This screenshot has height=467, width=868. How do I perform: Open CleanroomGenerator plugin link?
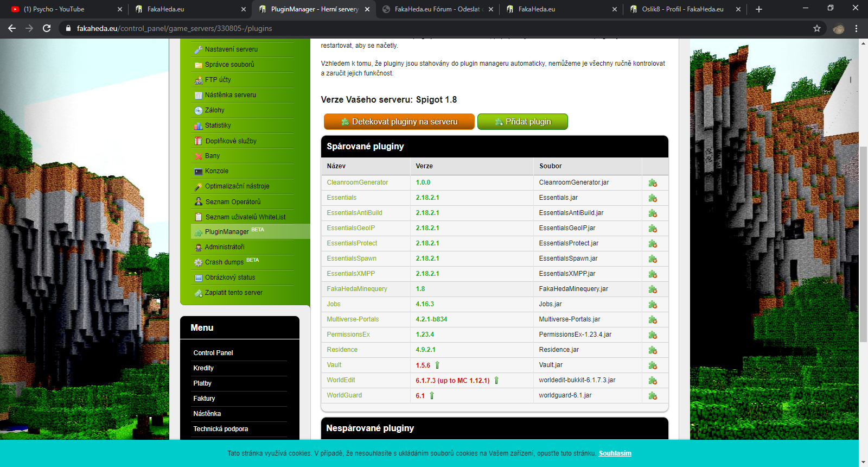tap(358, 182)
